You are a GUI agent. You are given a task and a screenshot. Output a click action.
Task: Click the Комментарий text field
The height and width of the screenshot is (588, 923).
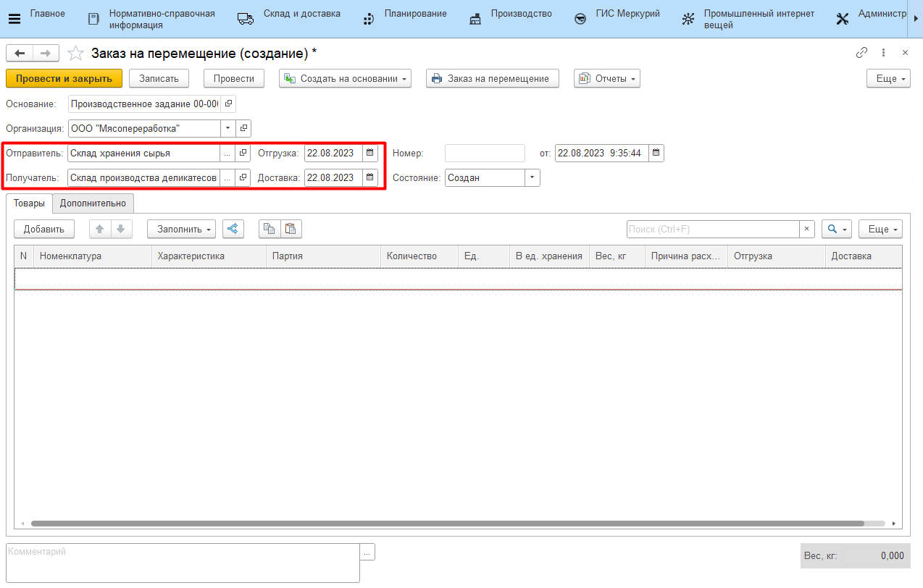[183, 563]
